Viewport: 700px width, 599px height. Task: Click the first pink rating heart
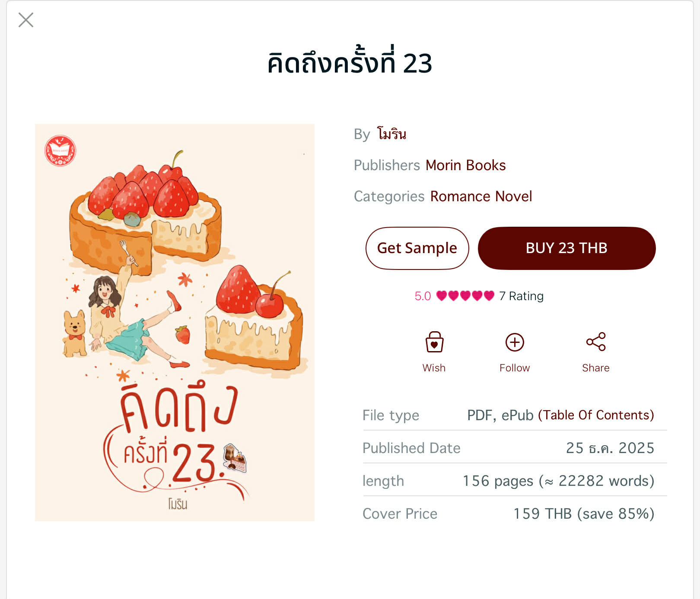pos(441,296)
